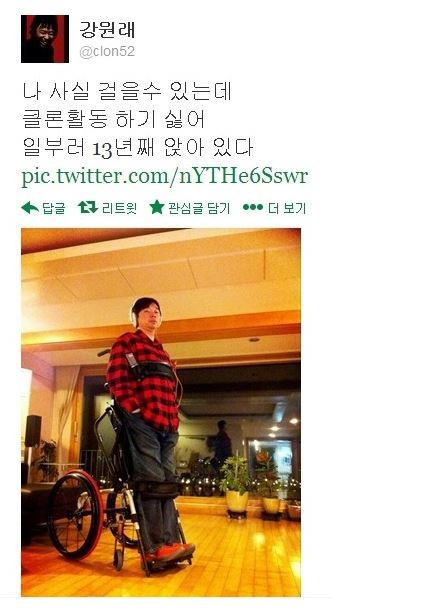Screen dimensions: 424x609
Task: Click the reply arrow icon
Action: pos(30,208)
